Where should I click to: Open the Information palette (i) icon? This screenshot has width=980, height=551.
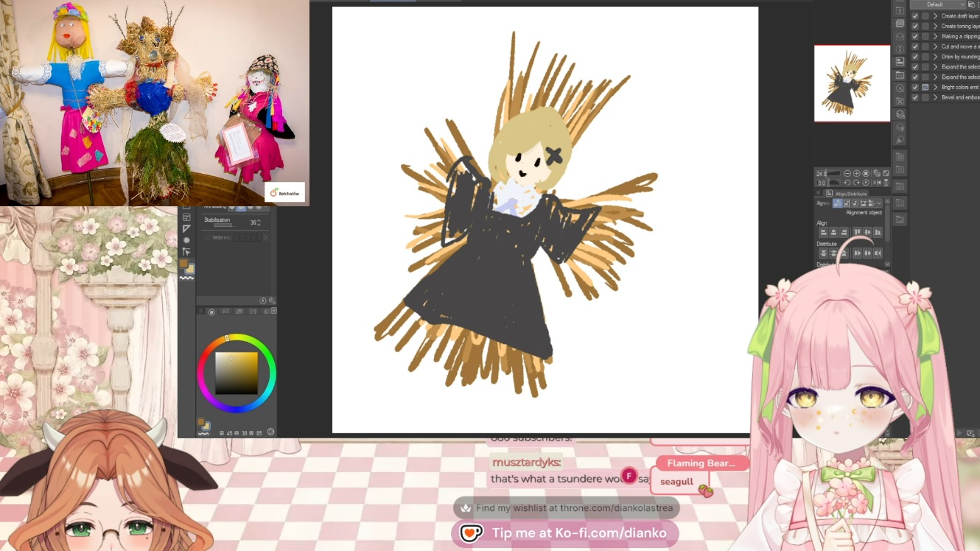click(x=900, y=49)
